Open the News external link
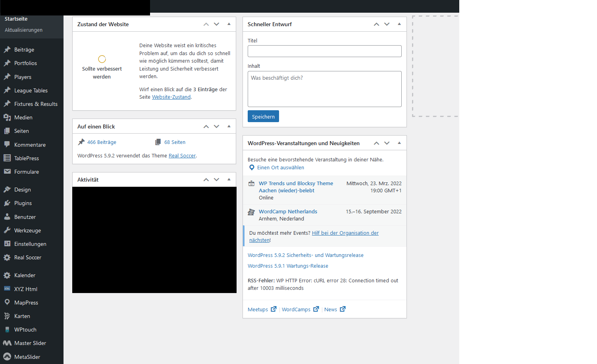 335,310
